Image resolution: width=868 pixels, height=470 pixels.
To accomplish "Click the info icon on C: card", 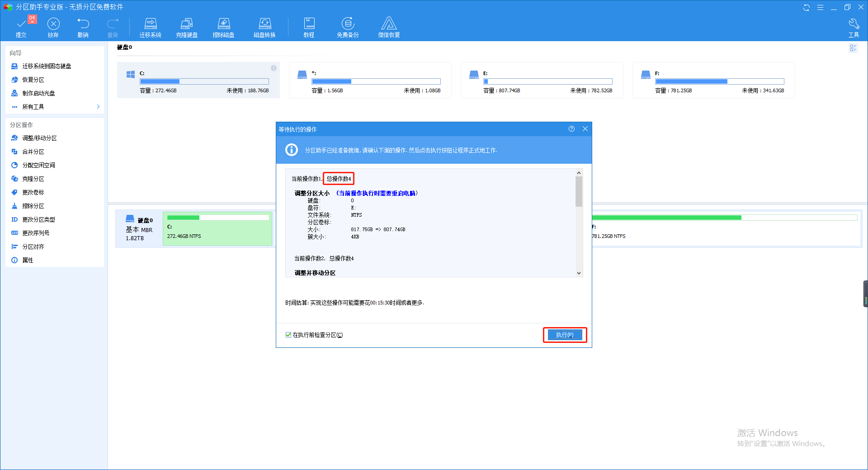I will (x=274, y=68).
